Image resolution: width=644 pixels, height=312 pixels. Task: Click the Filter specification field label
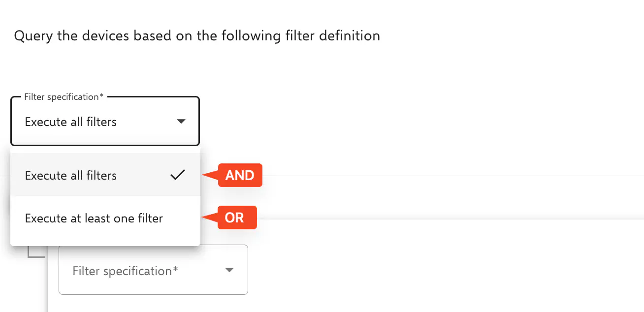pos(63,97)
